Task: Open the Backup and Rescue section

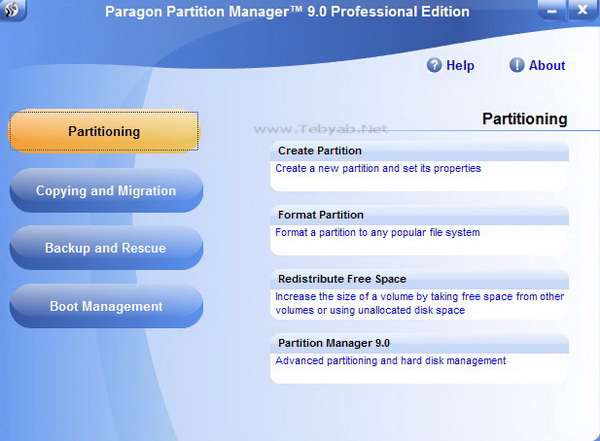Action: 106,248
